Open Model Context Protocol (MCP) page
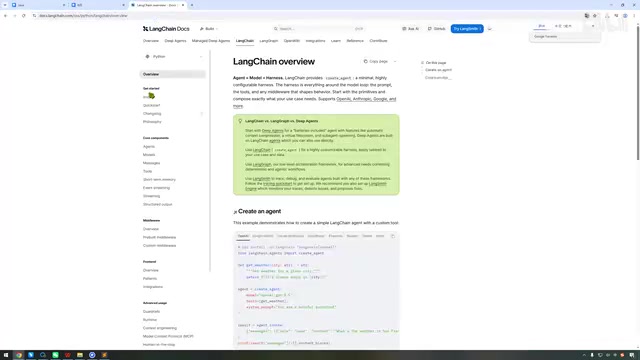This screenshot has width=640, height=360. coord(168,336)
